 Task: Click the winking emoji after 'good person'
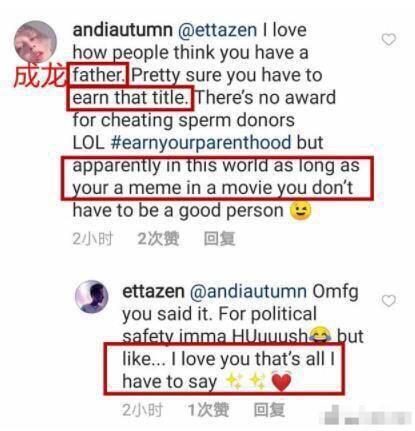coord(301,211)
